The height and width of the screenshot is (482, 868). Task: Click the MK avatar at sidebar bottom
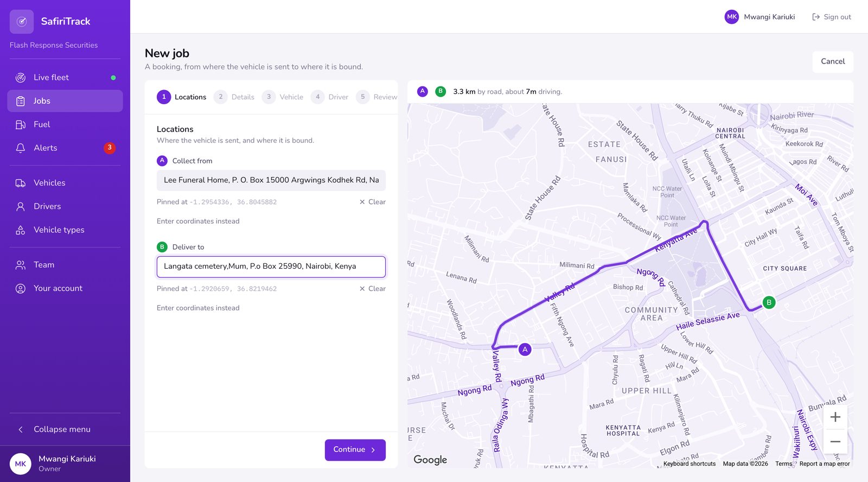[x=21, y=464]
